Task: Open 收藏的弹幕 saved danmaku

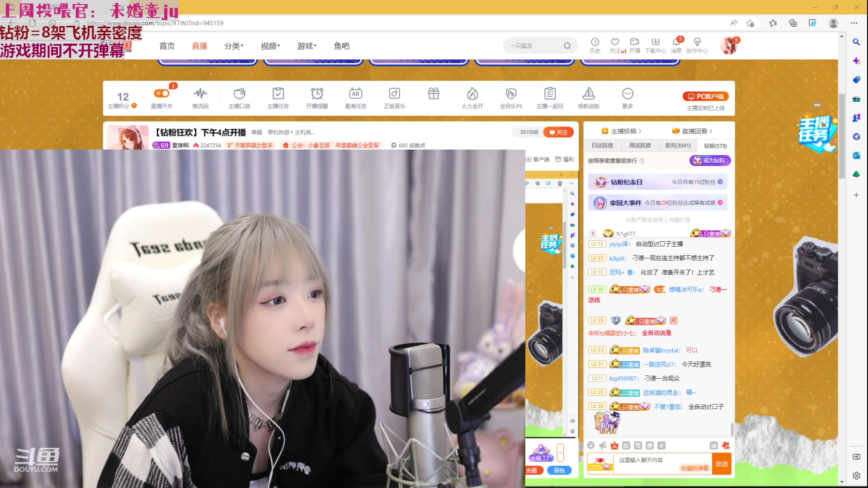Action: point(694,468)
